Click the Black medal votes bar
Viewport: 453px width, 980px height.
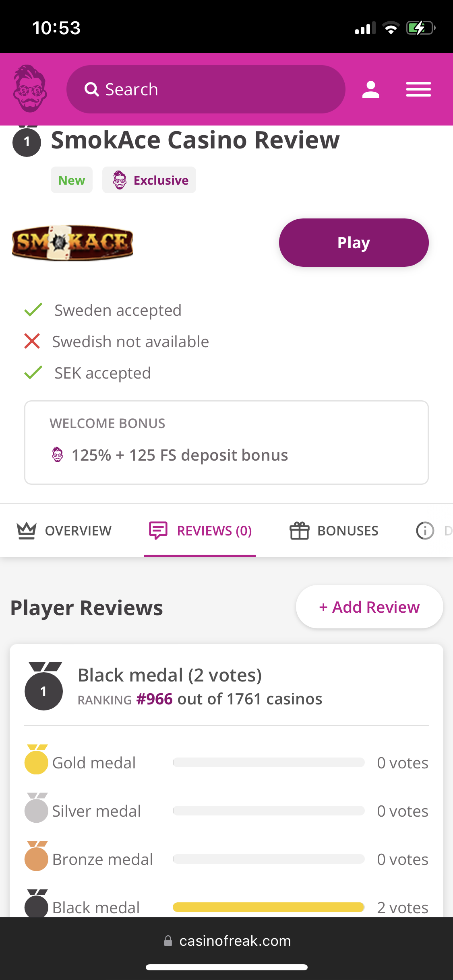coord(269,907)
